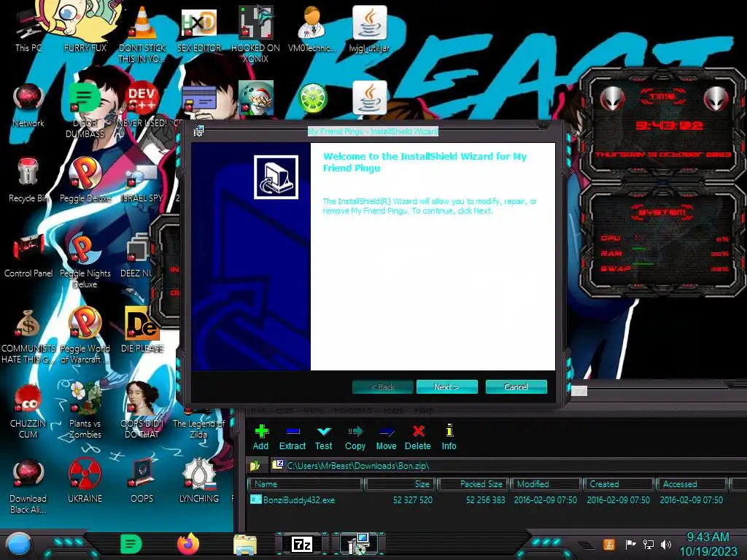Click Next in the InstallShield Wizard
The width and height of the screenshot is (747, 560).
click(447, 387)
